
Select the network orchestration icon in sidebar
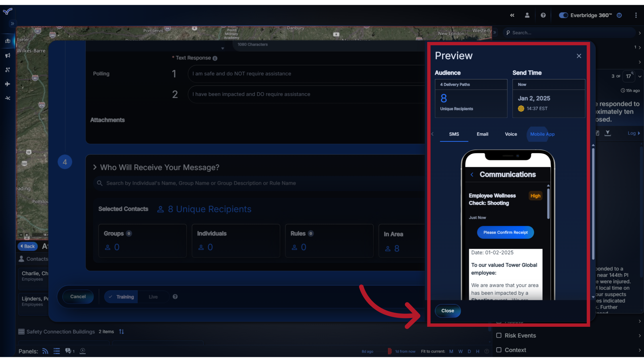click(7, 98)
